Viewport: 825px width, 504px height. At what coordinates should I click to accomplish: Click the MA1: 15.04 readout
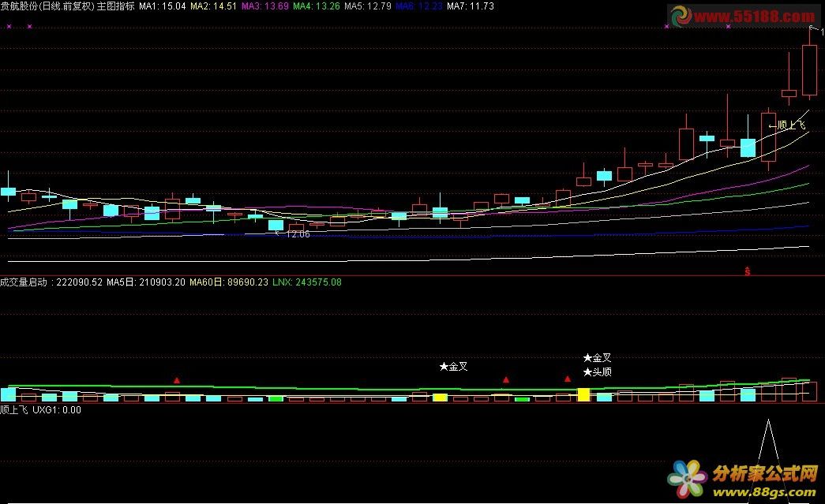[162, 6]
